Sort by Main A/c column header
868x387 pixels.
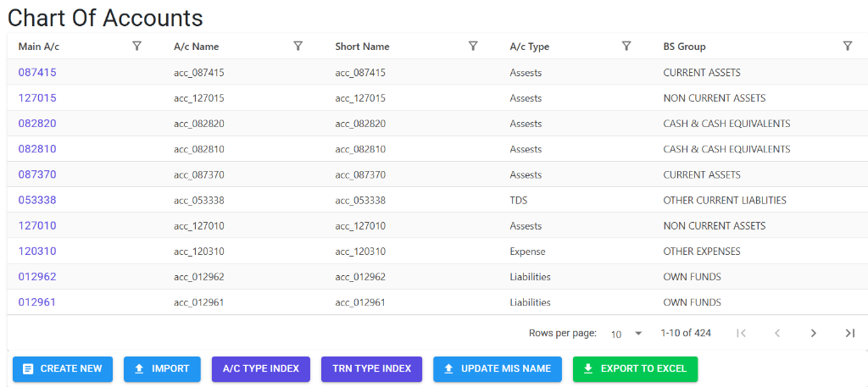pyautogui.click(x=39, y=47)
